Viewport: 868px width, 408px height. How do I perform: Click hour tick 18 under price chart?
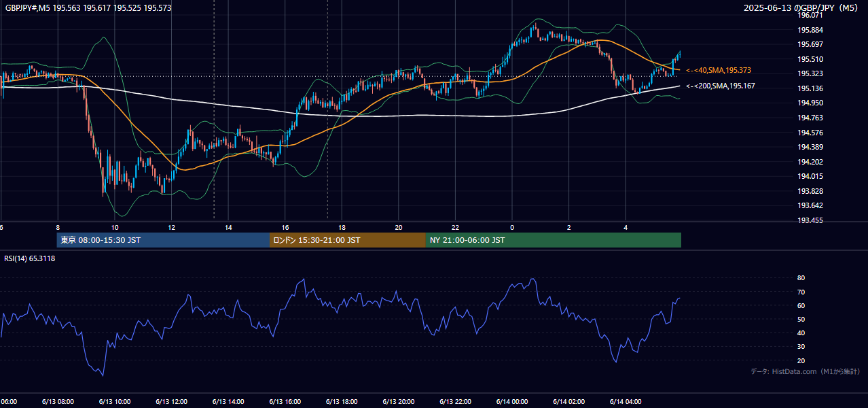coord(342,228)
